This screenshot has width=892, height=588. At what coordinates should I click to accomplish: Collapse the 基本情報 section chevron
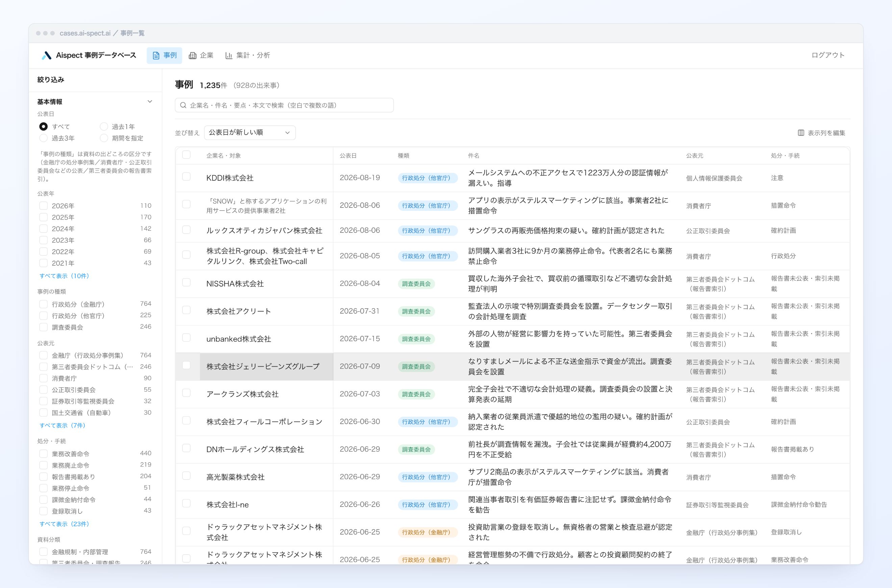150,102
